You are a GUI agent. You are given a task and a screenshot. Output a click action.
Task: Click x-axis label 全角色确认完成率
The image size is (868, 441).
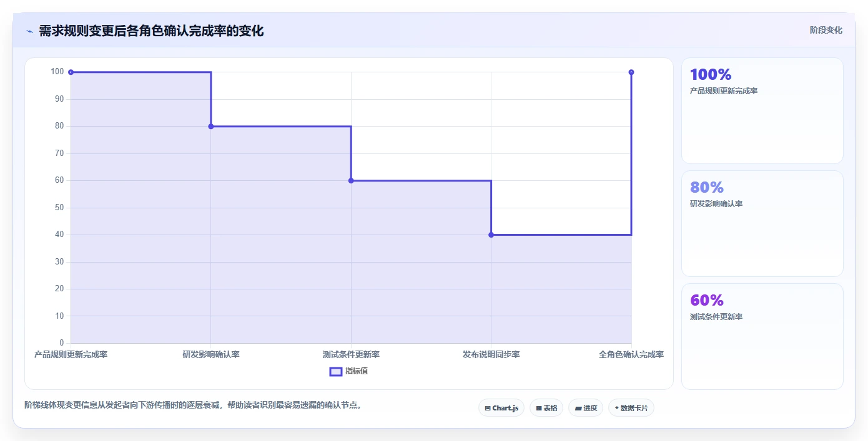631,355
